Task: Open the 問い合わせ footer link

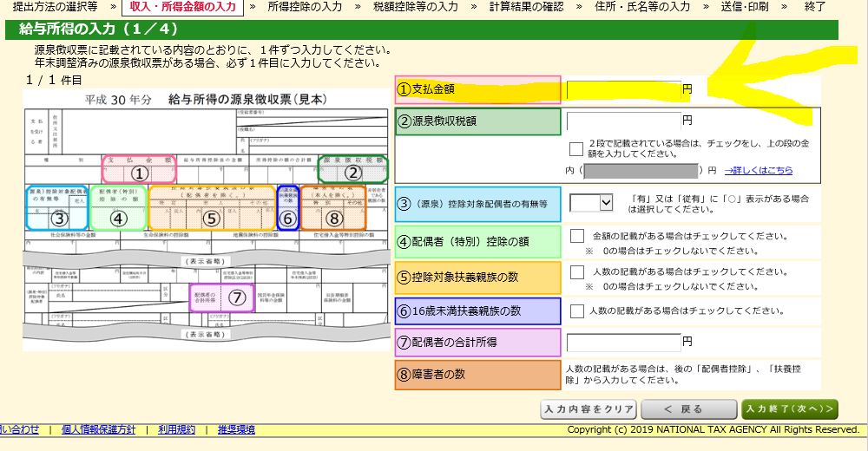Action: click(x=19, y=429)
